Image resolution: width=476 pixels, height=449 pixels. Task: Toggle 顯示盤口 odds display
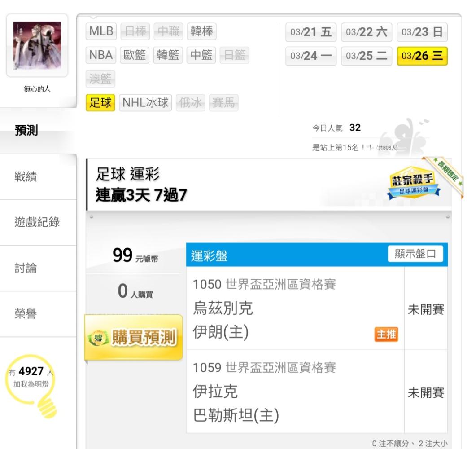[415, 254]
